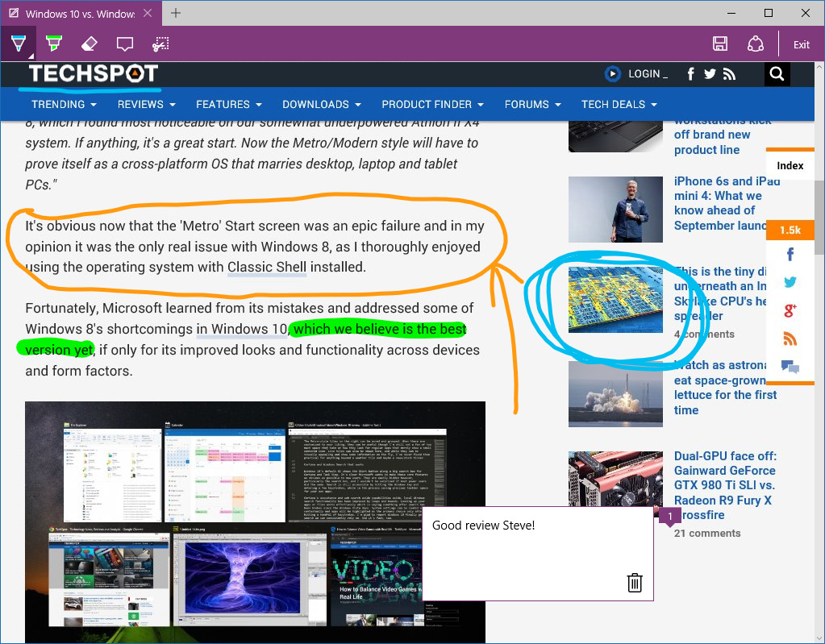This screenshot has height=644, width=825.
Task: Add a typed note tool
Action: [x=125, y=44]
